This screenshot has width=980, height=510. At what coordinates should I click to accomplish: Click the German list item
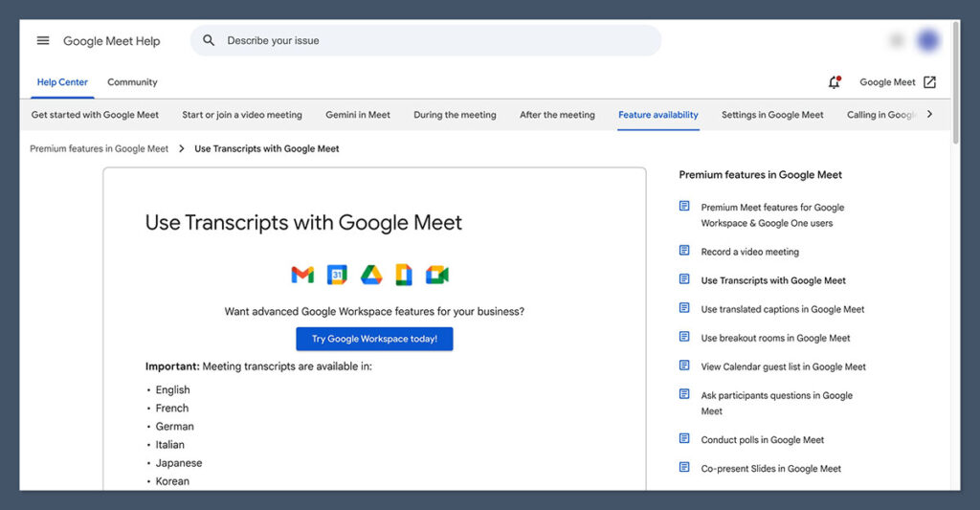pos(174,426)
